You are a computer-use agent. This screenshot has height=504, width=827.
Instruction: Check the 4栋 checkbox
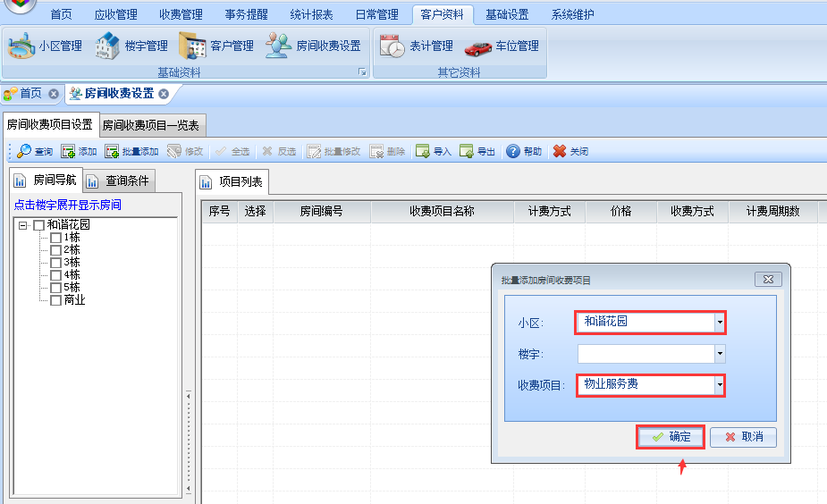coord(56,275)
